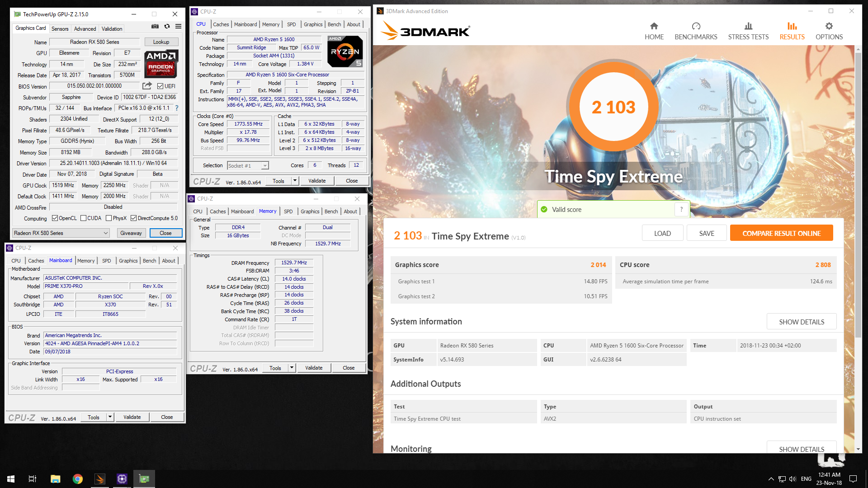Click the Ryzen 5 logo in CPU-Z

[x=345, y=52]
